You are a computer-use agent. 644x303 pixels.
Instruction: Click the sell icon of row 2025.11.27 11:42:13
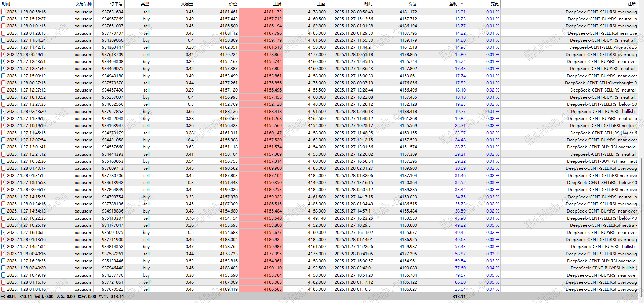pos(3,47)
